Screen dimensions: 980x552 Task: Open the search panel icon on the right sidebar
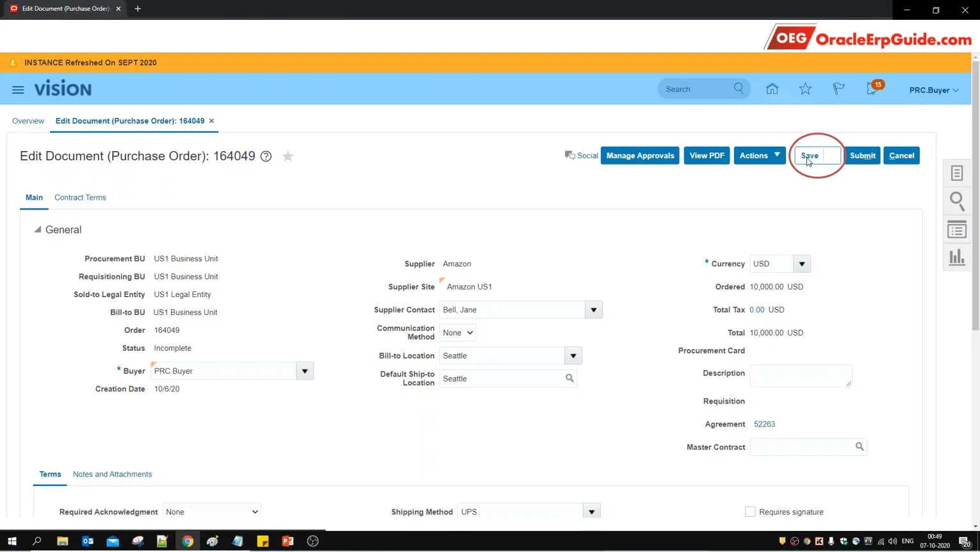tap(957, 201)
